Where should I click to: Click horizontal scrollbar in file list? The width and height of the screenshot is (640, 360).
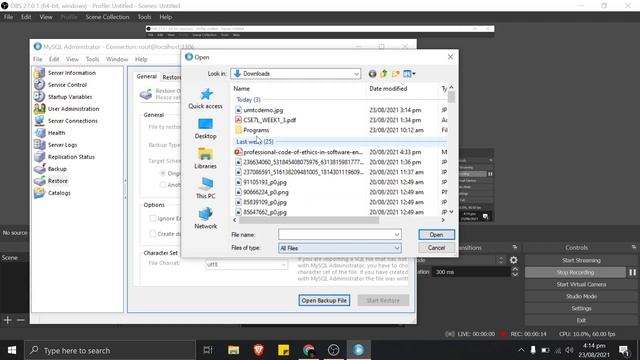[309, 220]
